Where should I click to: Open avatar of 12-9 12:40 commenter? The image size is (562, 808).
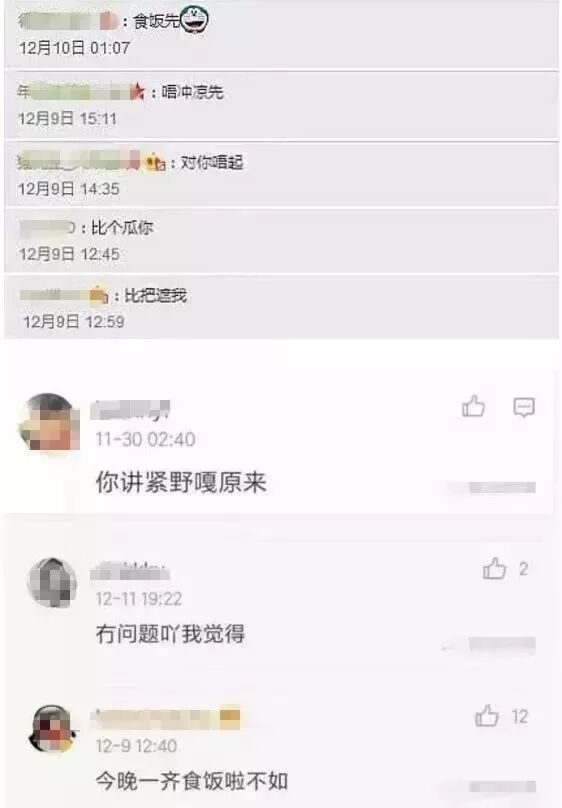pos(53,729)
